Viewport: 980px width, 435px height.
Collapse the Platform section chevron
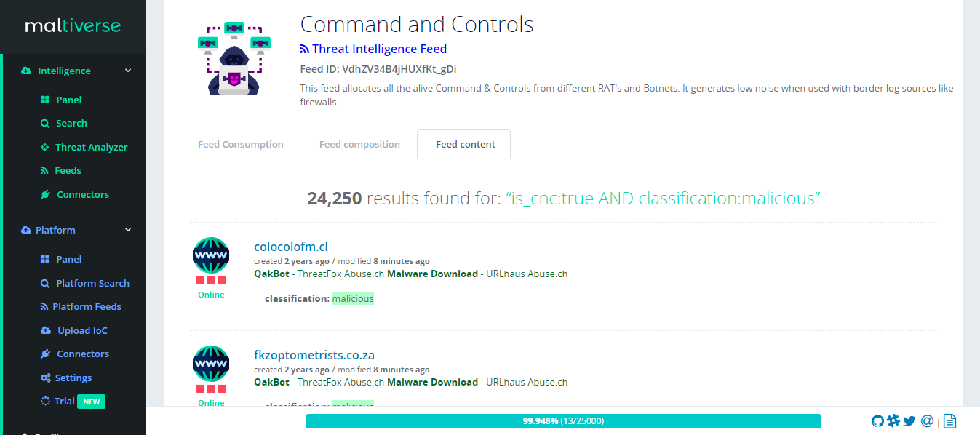(128, 230)
